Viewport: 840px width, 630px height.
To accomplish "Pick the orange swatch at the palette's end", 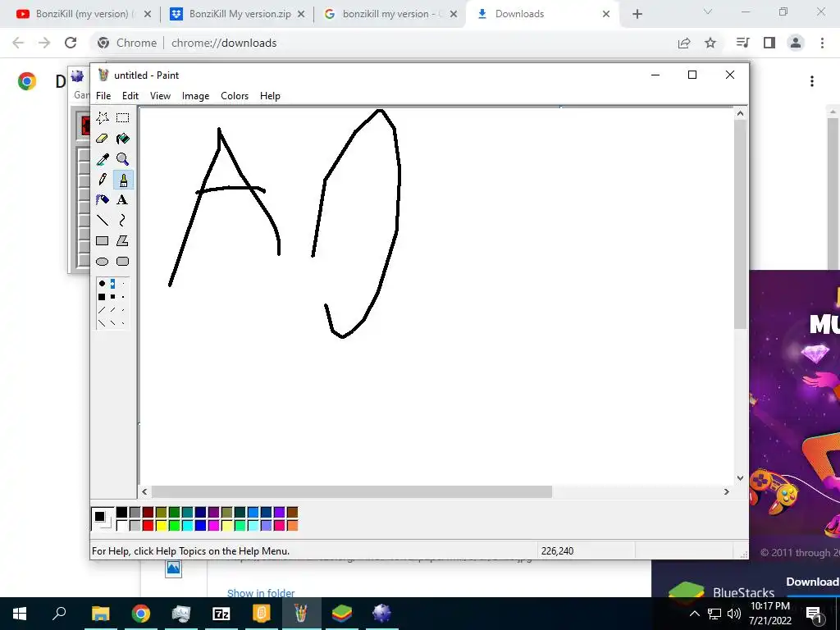I will coord(293,526).
